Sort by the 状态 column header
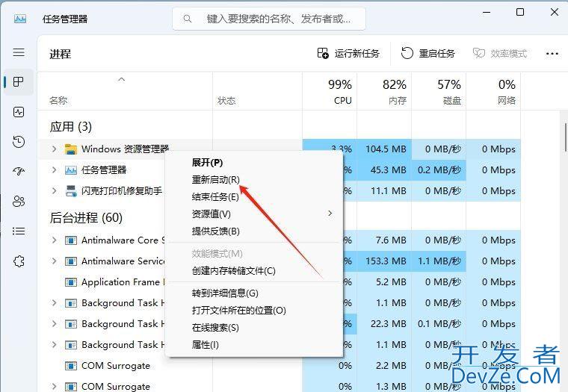The image size is (568, 392). click(x=226, y=100)
